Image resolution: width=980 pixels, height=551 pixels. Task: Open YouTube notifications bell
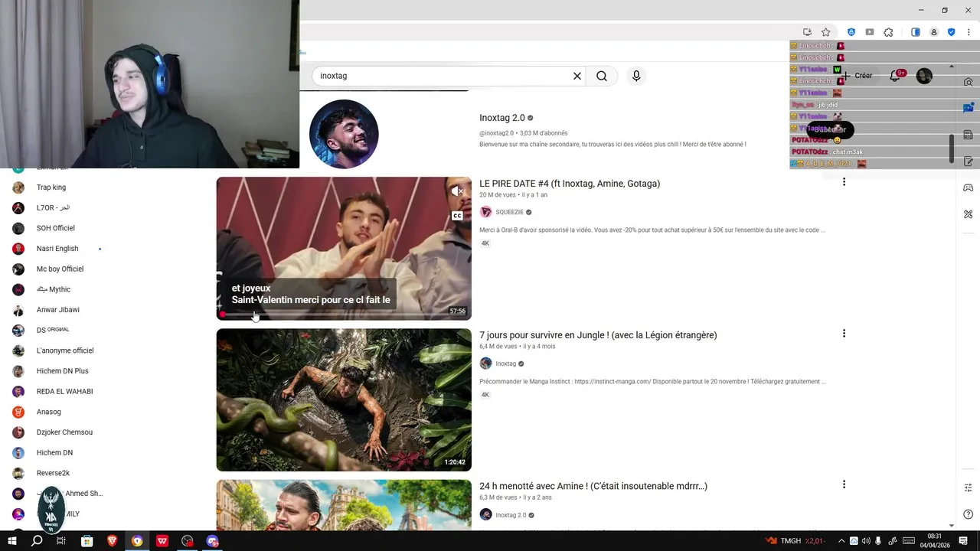[894, 76]
